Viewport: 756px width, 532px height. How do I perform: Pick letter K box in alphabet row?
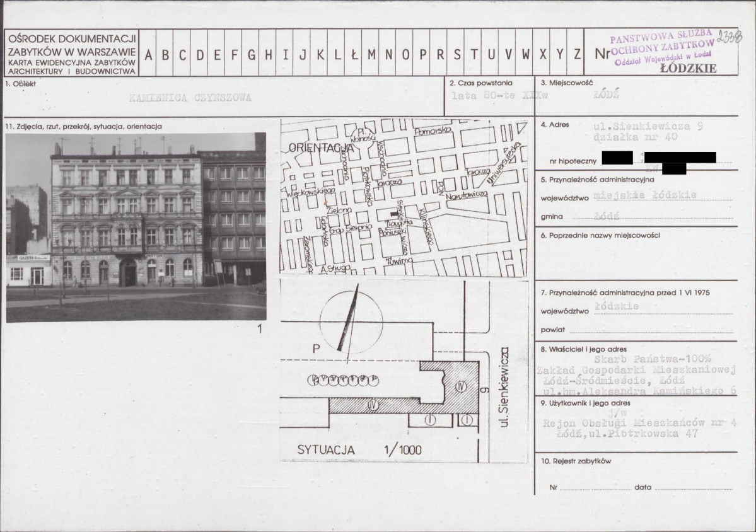320,54
